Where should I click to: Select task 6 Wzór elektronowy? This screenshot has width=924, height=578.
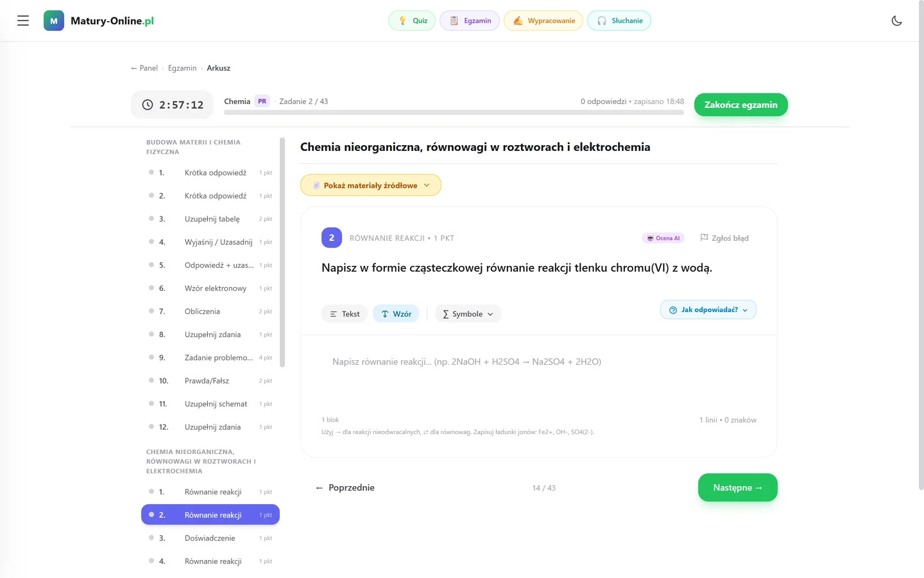pyautogui.click(x=210, y=288)
